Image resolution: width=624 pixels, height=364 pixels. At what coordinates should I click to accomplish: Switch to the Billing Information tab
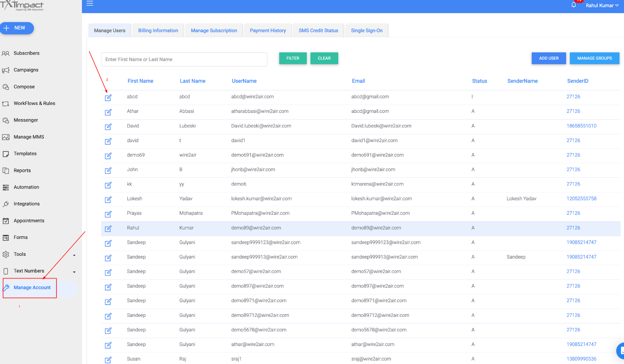pos(158,30)
